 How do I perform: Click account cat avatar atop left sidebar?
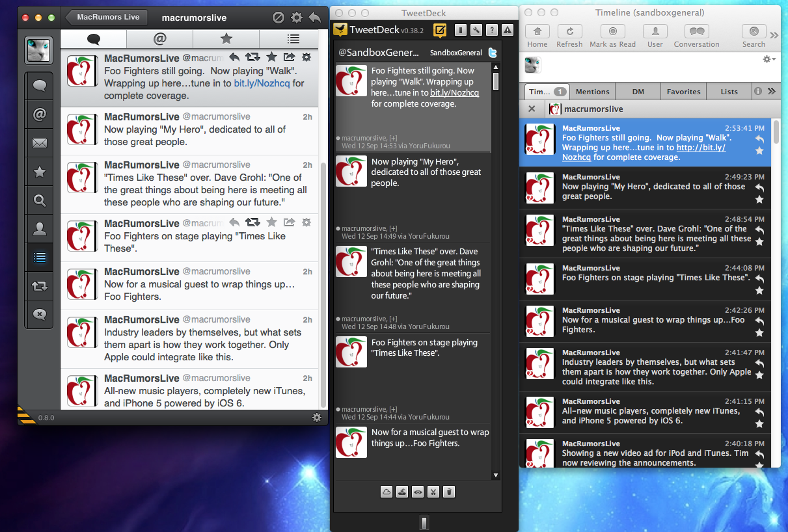point(38,50)
